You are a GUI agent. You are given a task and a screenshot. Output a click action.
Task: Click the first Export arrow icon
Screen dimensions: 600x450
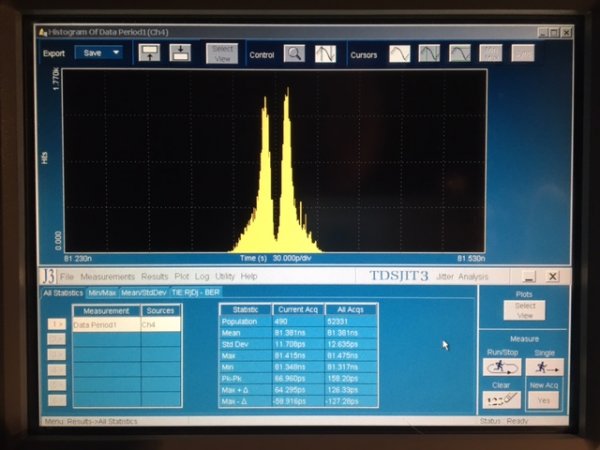coord(150,53)
